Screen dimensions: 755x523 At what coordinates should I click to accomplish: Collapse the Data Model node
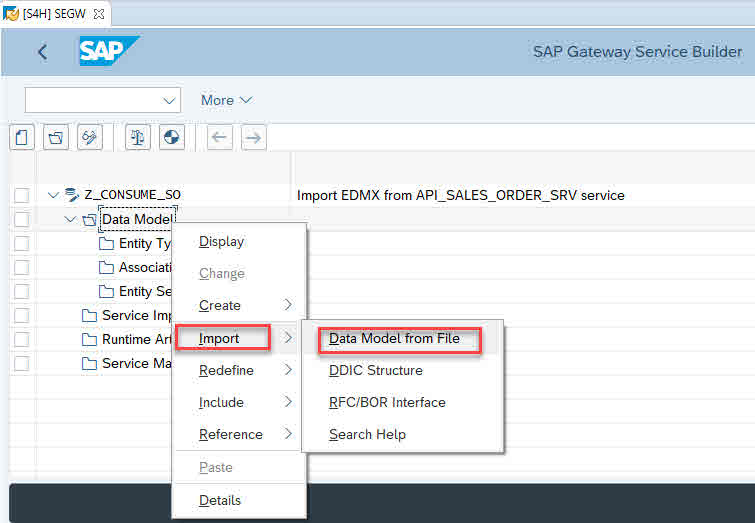(x=70, y=219)
